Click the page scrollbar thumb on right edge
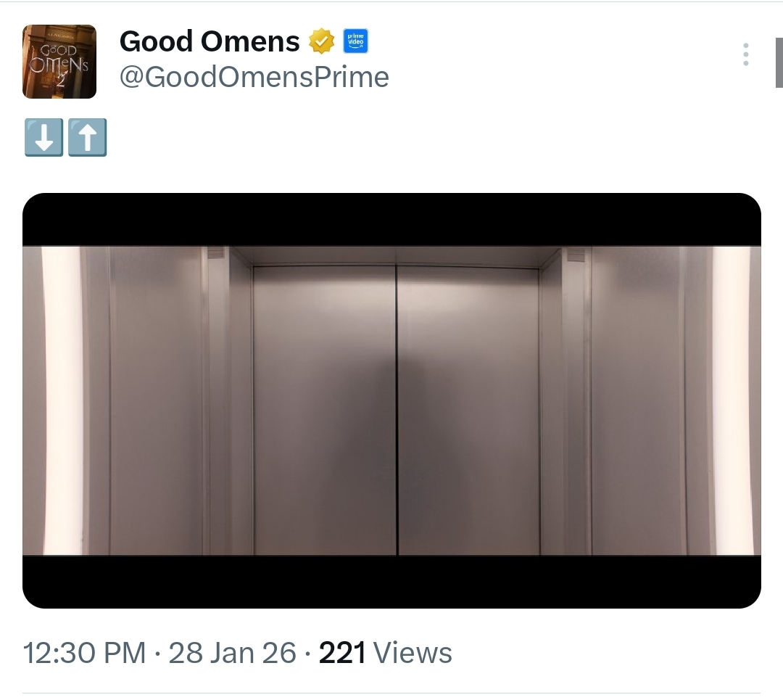 tap(779, 62)
